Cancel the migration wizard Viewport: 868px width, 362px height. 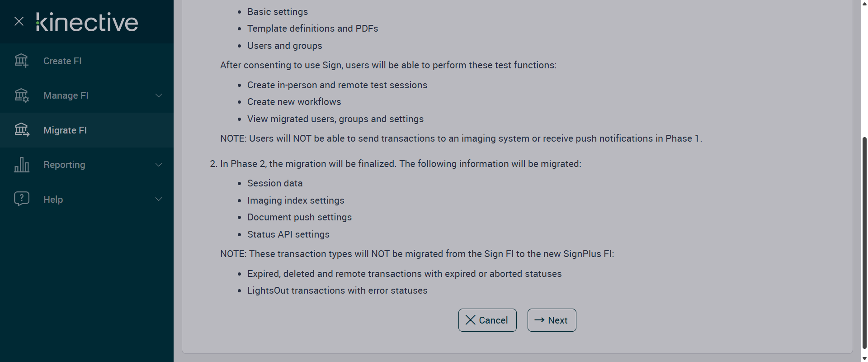pos(487,320)
